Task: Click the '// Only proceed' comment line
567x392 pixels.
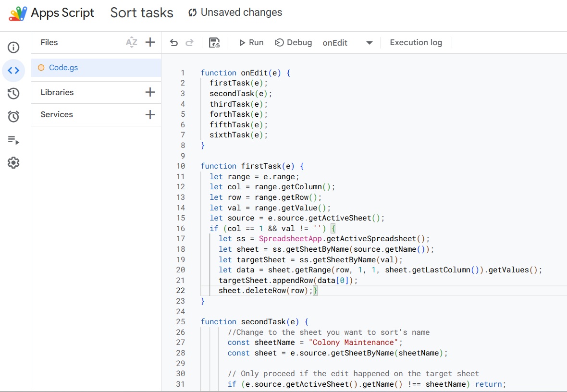Action: point(353,374)
